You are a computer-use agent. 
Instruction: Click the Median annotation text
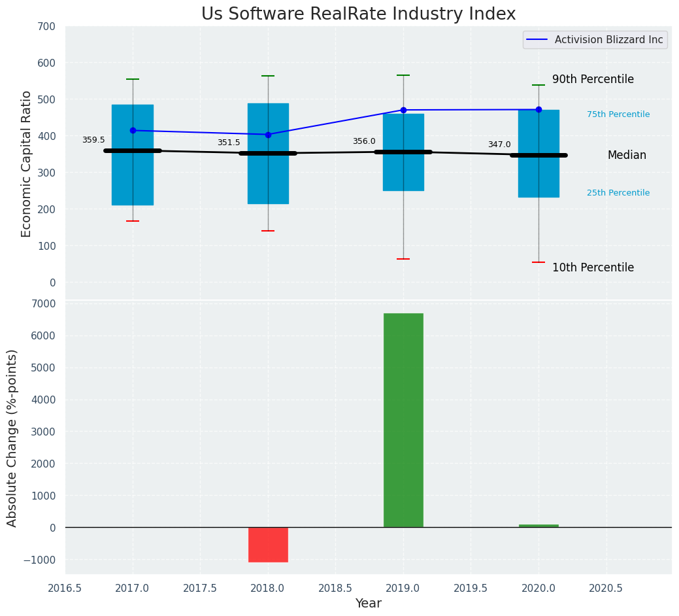coord(627,155)
